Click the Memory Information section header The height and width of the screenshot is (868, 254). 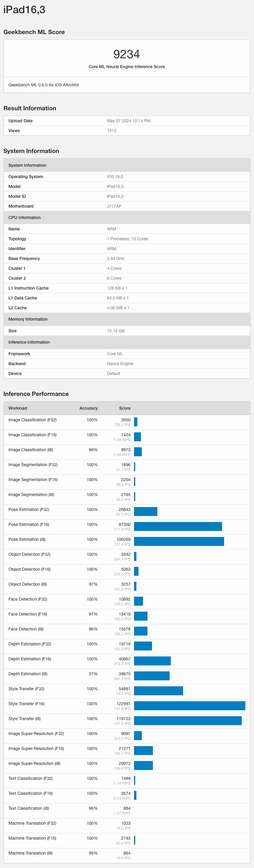(x=127, y=319)
